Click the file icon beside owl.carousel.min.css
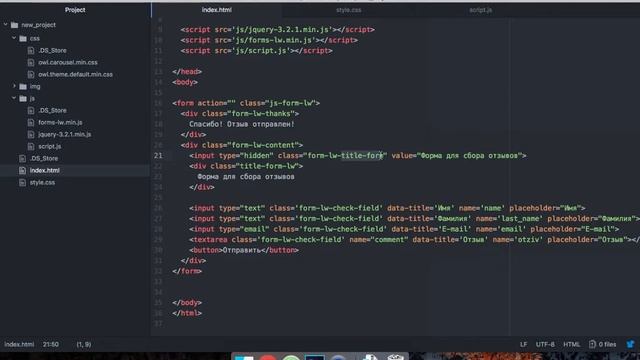Image resolution: width=640 pixels, height=360 pixels. point(31,62)
